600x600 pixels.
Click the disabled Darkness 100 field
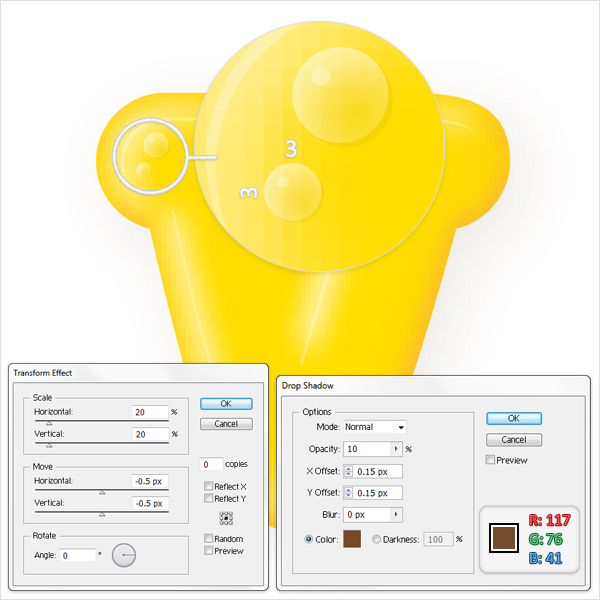tap(438, 539)
